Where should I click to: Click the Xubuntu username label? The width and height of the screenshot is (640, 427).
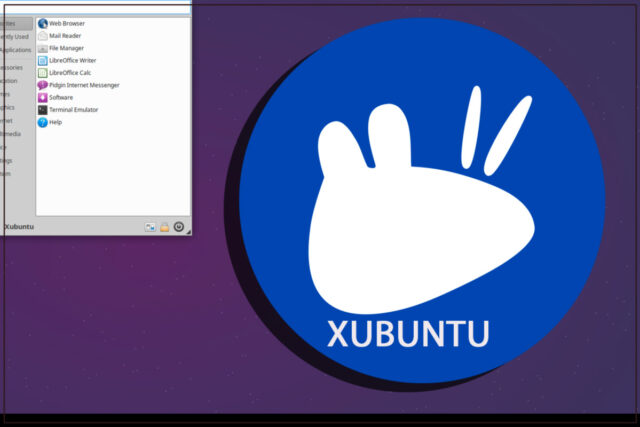(x=19, y=227)
